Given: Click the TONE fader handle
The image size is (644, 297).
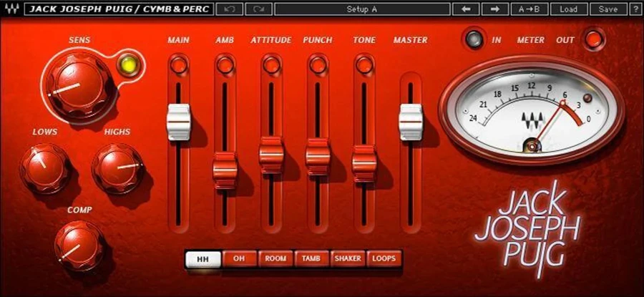Looking at the screenshot, I should [x=364, y=163].
